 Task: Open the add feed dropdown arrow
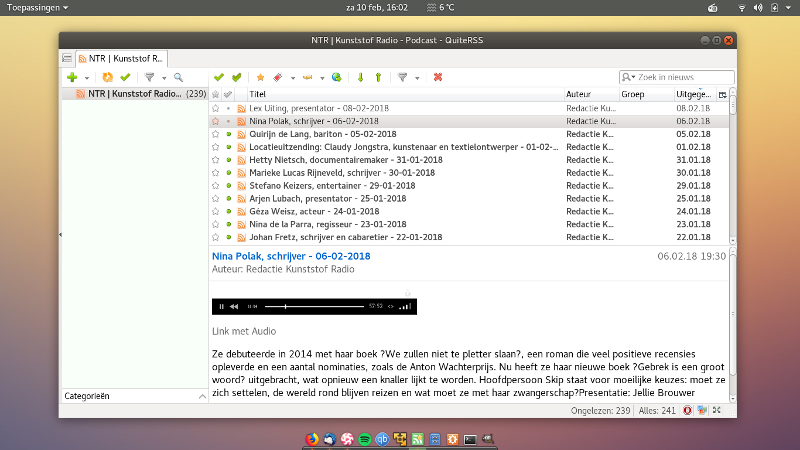(87, 78)
